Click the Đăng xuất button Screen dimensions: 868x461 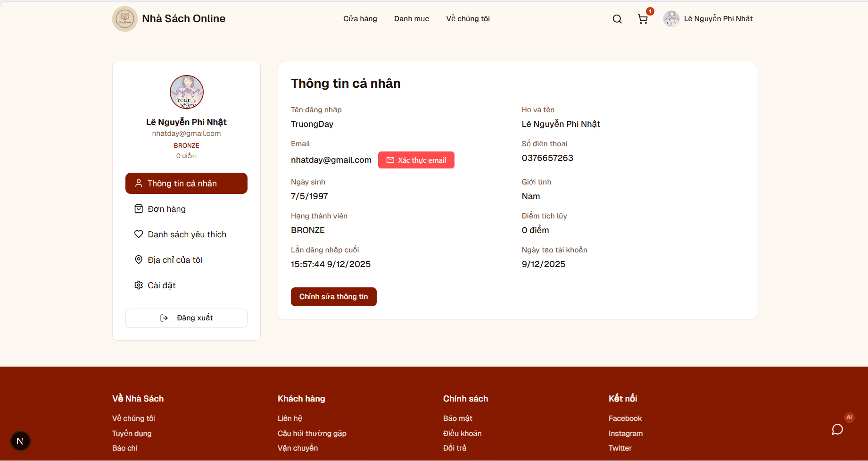click(186, 318)
